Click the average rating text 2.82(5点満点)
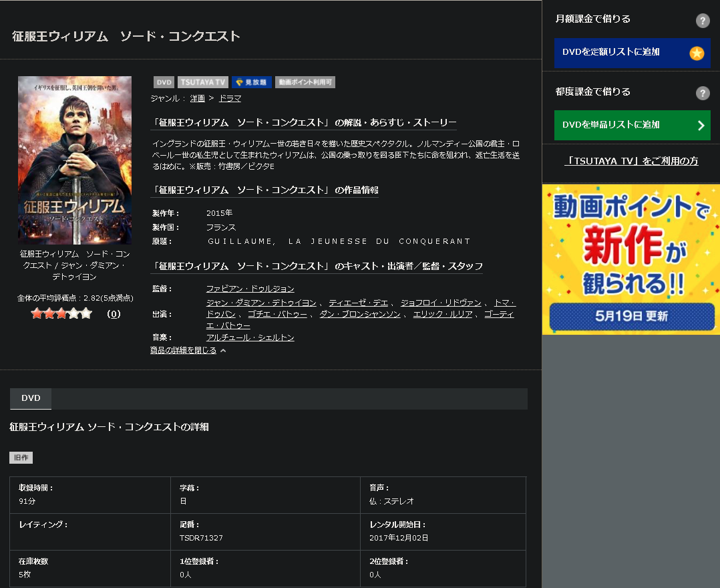Image resolution: width=720 pixels, height=588 pixels. [108, 298]
